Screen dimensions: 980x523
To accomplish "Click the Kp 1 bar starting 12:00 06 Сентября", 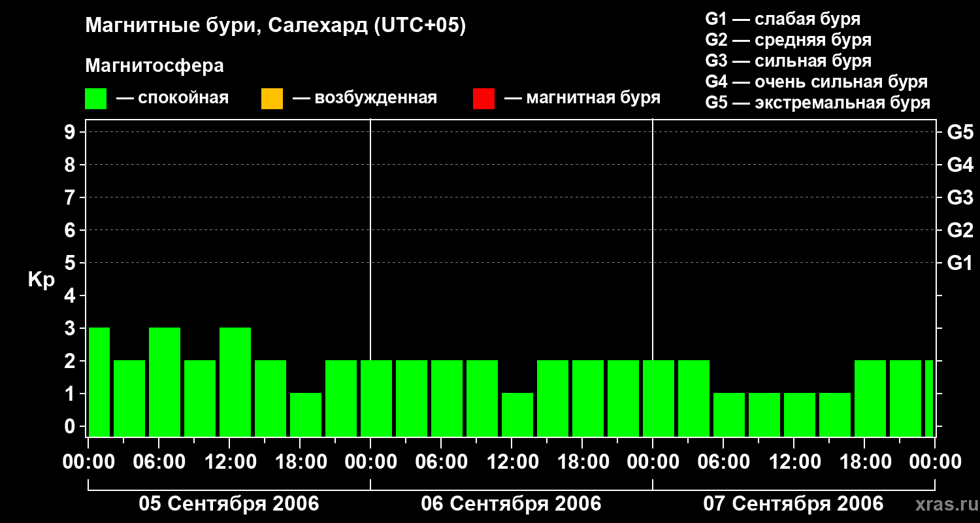I will (x=517, y=414).
